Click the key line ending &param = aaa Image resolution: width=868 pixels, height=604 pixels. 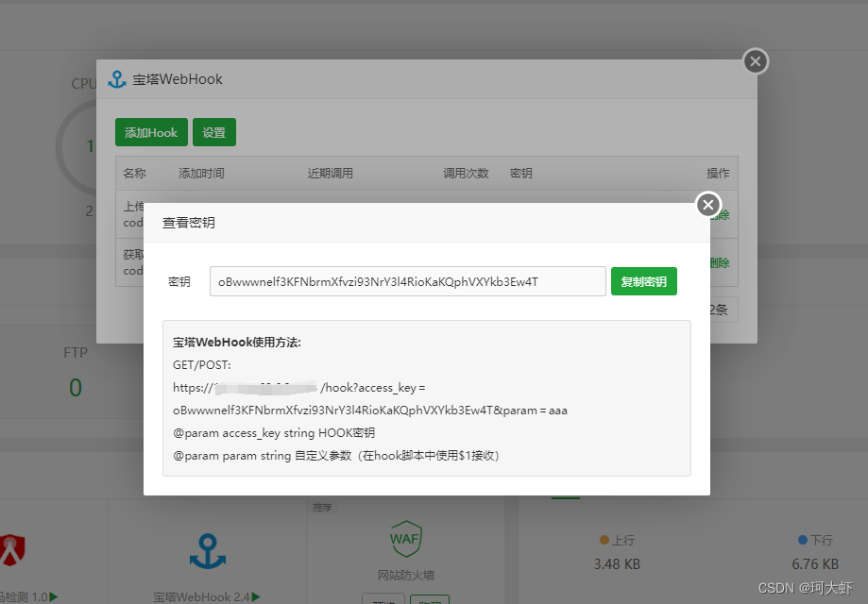pyautogui.click(x=370, y=411)
